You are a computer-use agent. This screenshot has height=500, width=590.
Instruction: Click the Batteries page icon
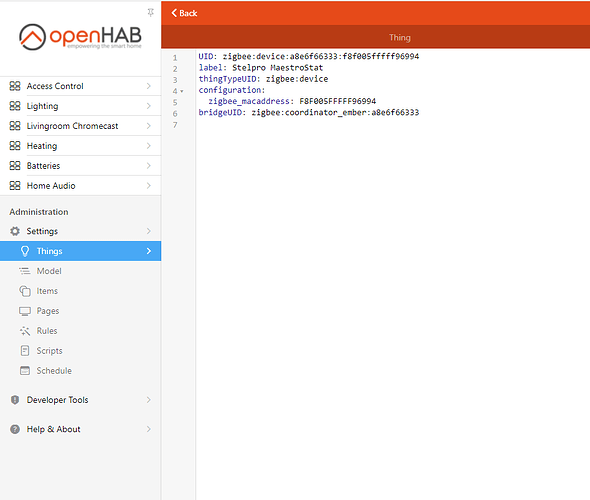click(x=15, y=166)
